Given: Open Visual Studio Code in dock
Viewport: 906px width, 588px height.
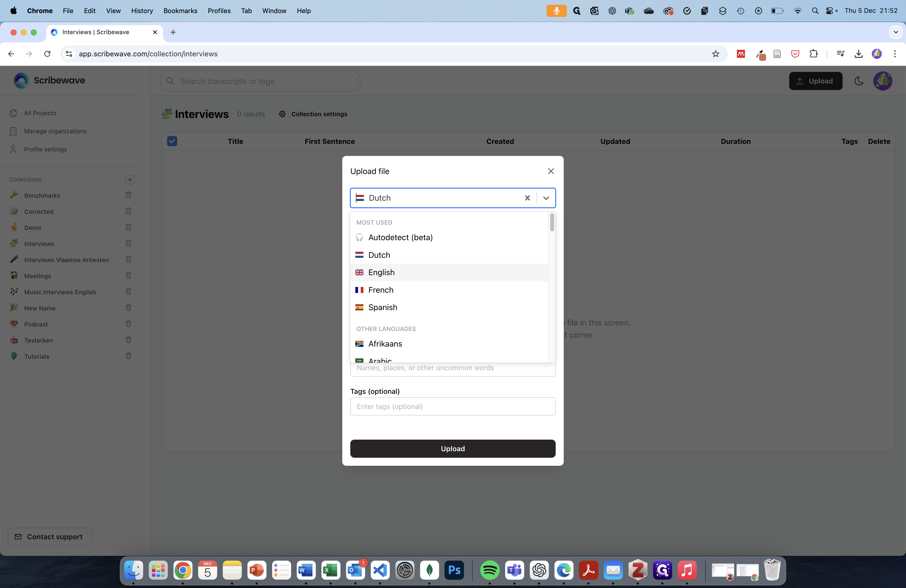Looking at the screenshot, I should (380, 570).
